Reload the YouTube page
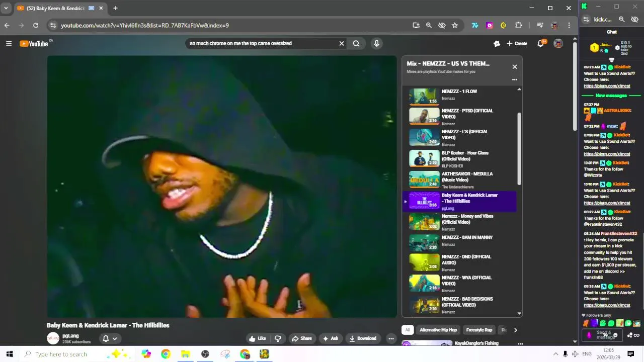Image resolution: width=644 pixels, height=362 pixels. click(36, 25)
